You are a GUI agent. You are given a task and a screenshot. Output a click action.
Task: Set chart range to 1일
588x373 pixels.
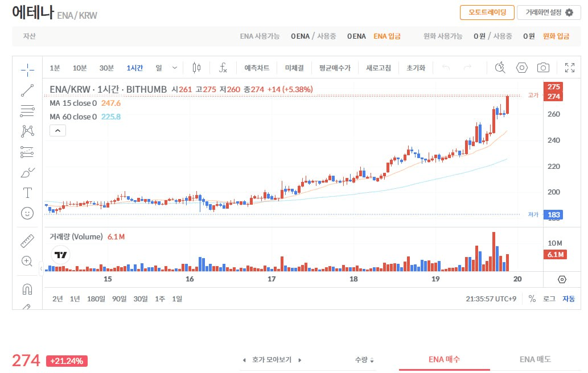[177, 299]
